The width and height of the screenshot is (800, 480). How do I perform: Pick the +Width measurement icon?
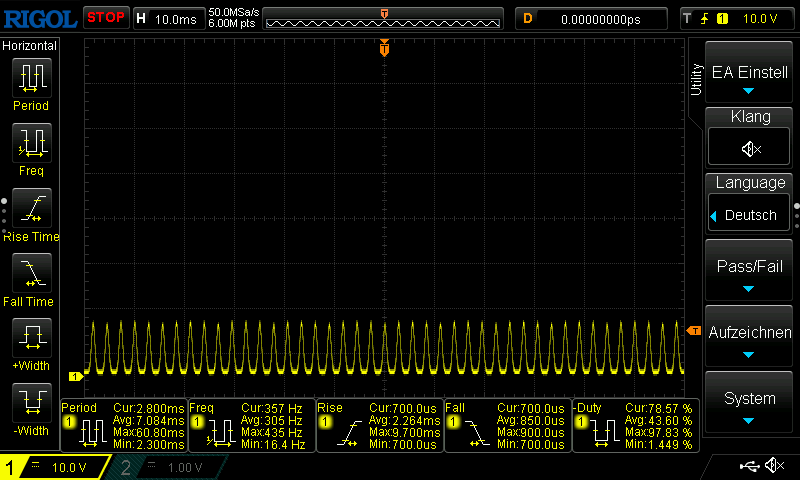30,340
